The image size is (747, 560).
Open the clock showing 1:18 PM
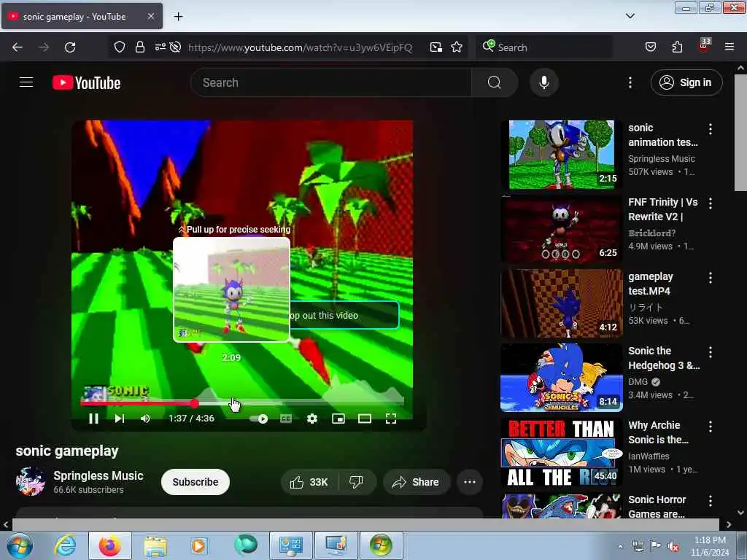710,546
